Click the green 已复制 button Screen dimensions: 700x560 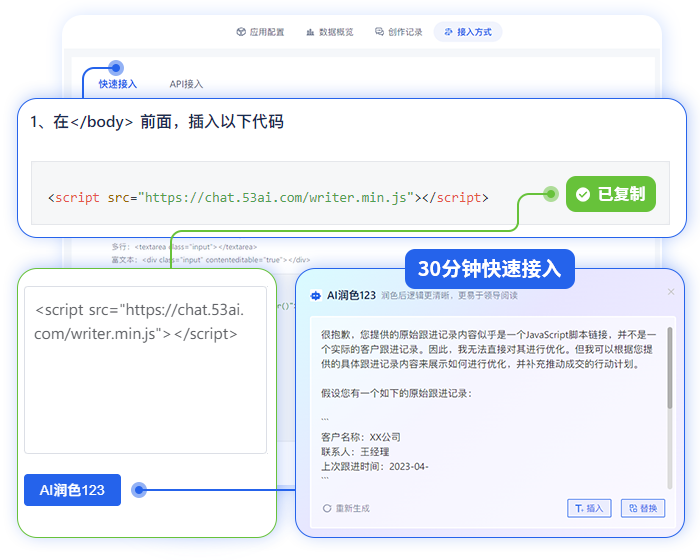(x=611, y=194)
